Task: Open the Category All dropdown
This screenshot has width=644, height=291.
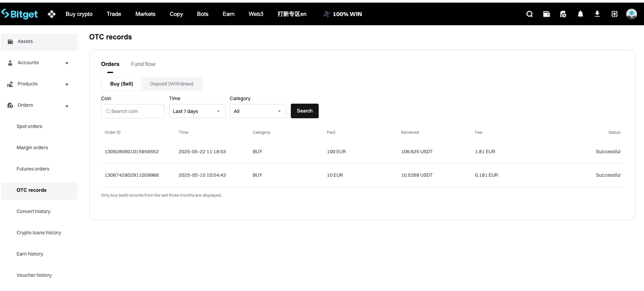Action: pyautogui.click(x=258, y=111)
